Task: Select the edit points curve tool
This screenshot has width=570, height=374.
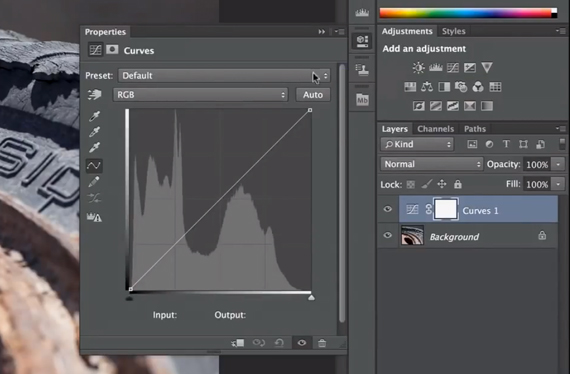Action: (94, 165)
